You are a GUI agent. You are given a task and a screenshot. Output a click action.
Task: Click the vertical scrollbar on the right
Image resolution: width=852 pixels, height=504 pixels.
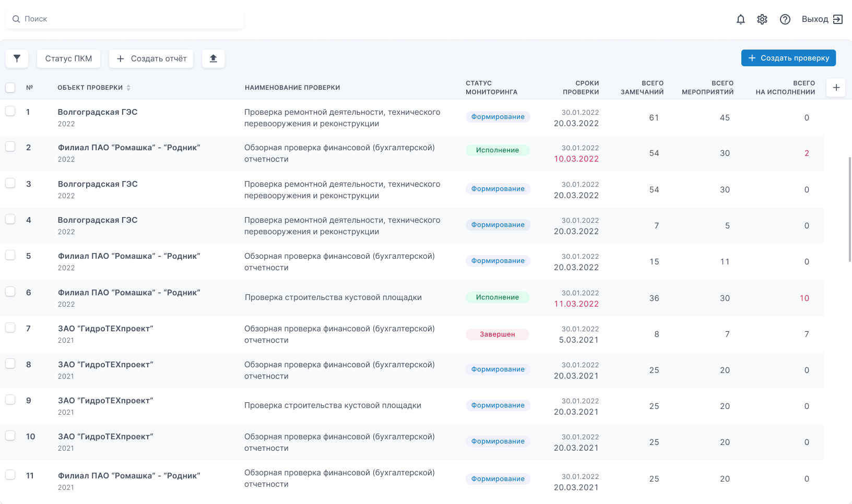849,209
